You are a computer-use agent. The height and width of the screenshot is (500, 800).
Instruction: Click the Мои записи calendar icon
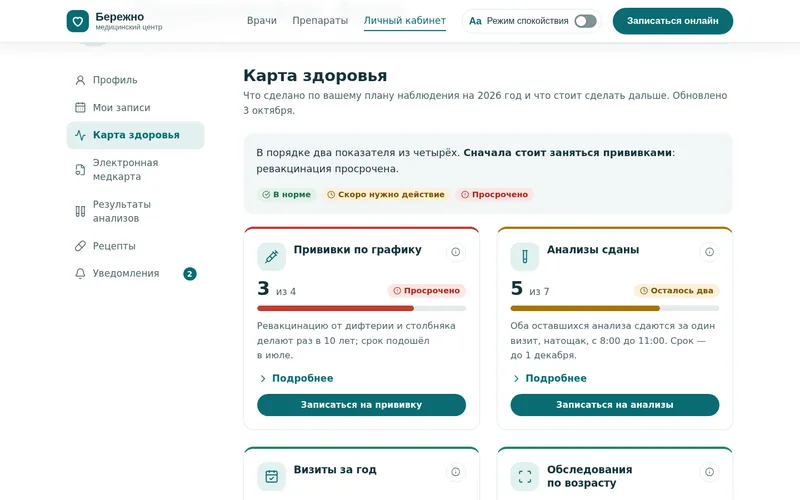(x=80, y=108)
